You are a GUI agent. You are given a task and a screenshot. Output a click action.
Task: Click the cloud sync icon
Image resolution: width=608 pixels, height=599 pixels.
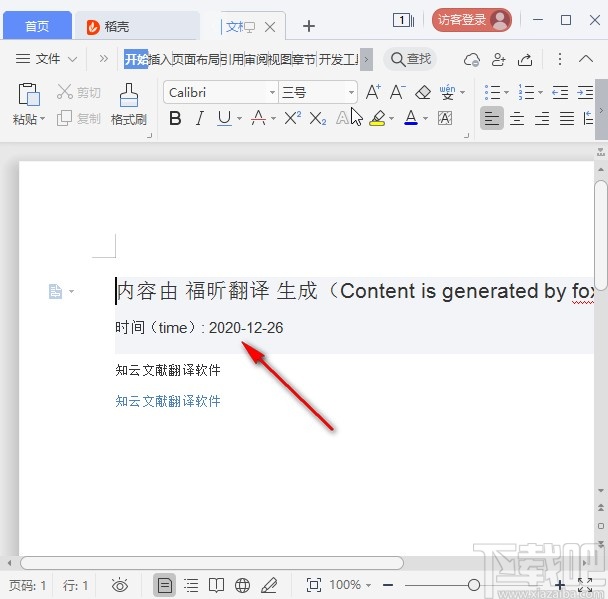coord(472,59)
